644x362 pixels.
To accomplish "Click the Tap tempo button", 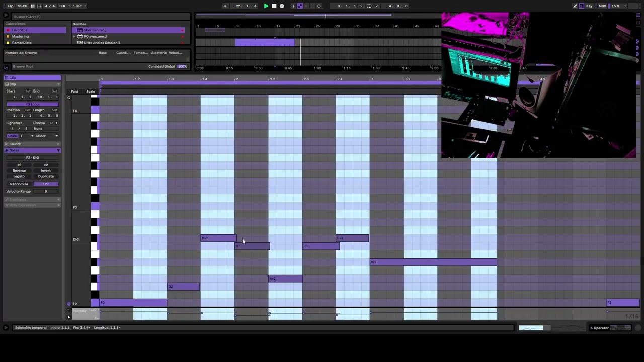I will pyautogui.click(x=10, y=6).
